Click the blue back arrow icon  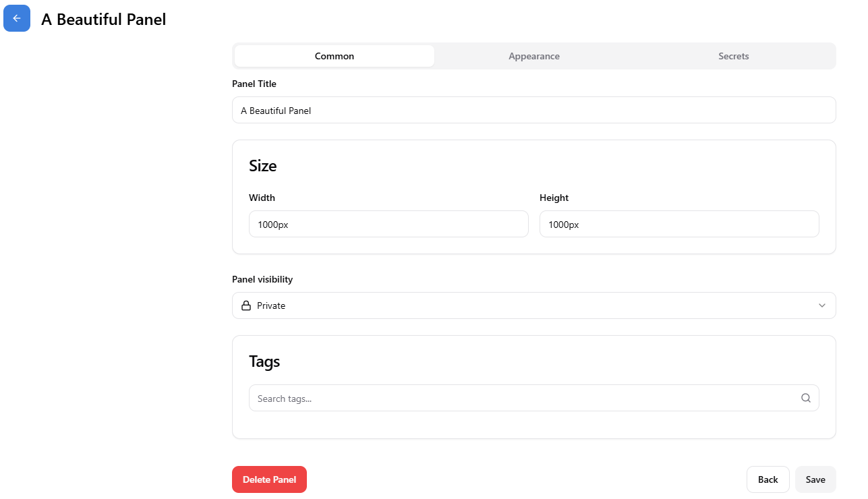16,18
